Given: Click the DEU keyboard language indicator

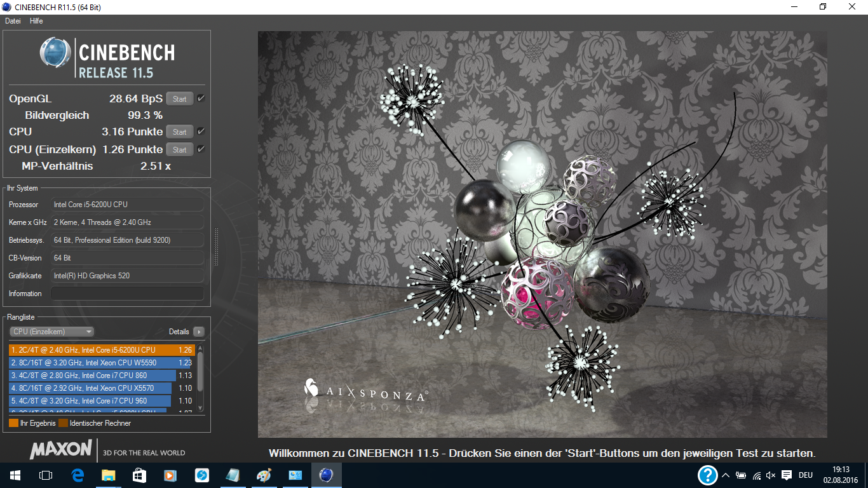Looking at the screenshot, I should click(x=806, y=475).
